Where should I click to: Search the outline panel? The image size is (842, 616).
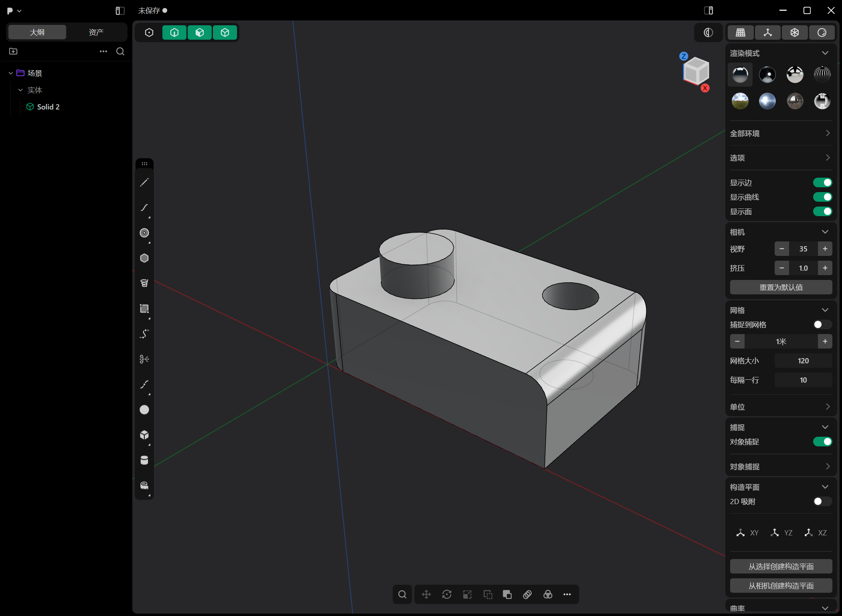click(120, 51)
